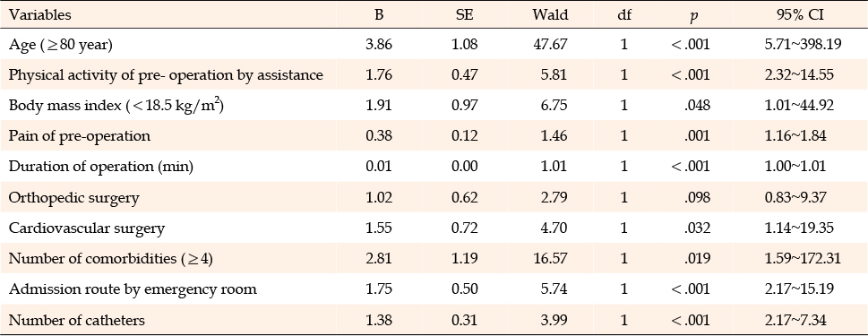
Task: Click the SE column header
Action: click(x=464, y=15)
